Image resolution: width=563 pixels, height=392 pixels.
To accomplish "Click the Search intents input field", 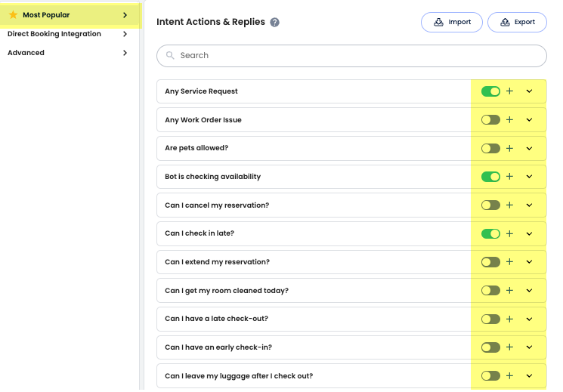I will (351, 56).
